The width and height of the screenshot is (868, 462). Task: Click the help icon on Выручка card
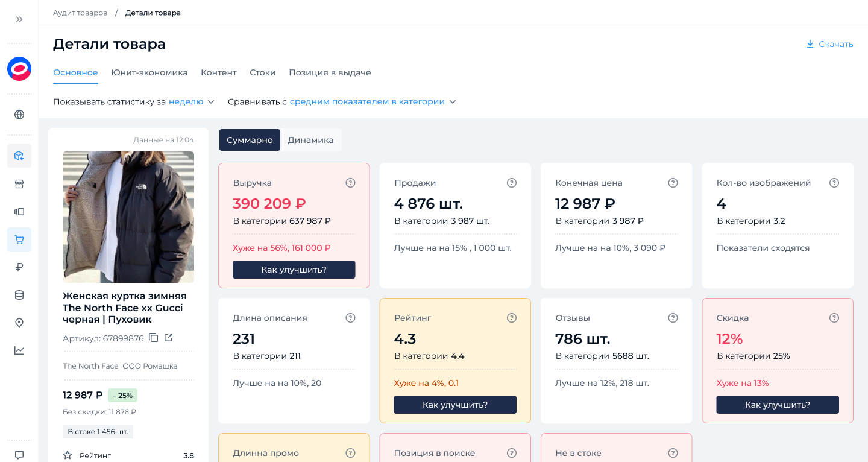[350, 183]
